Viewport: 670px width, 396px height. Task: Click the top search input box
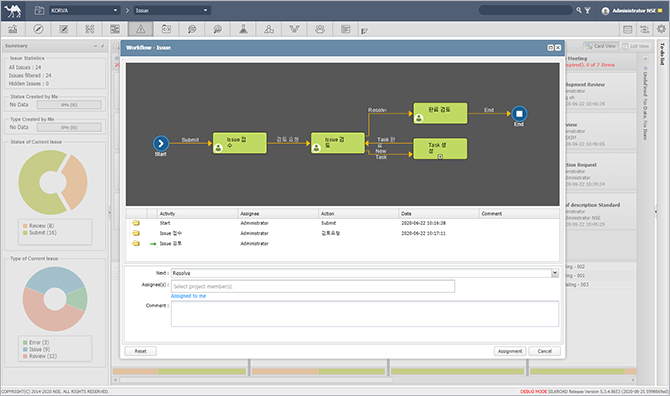[x=526, y=10]
